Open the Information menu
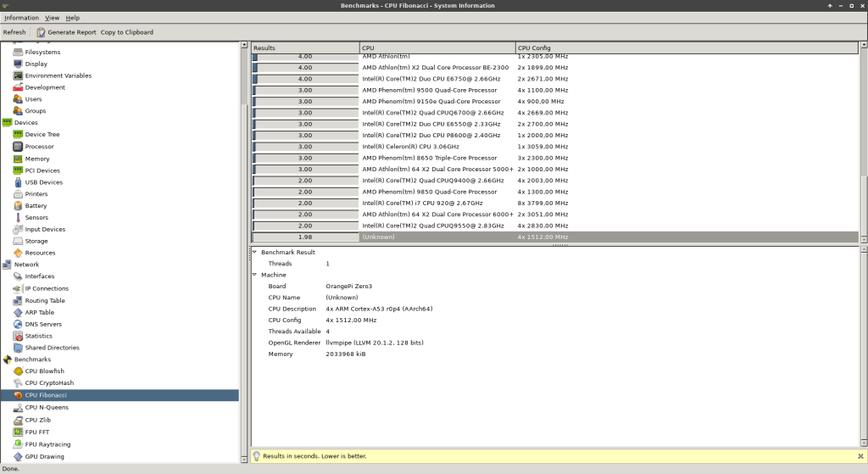Viewport: 868px width, 474px height. pyautogui.click(x=21, y=18)
